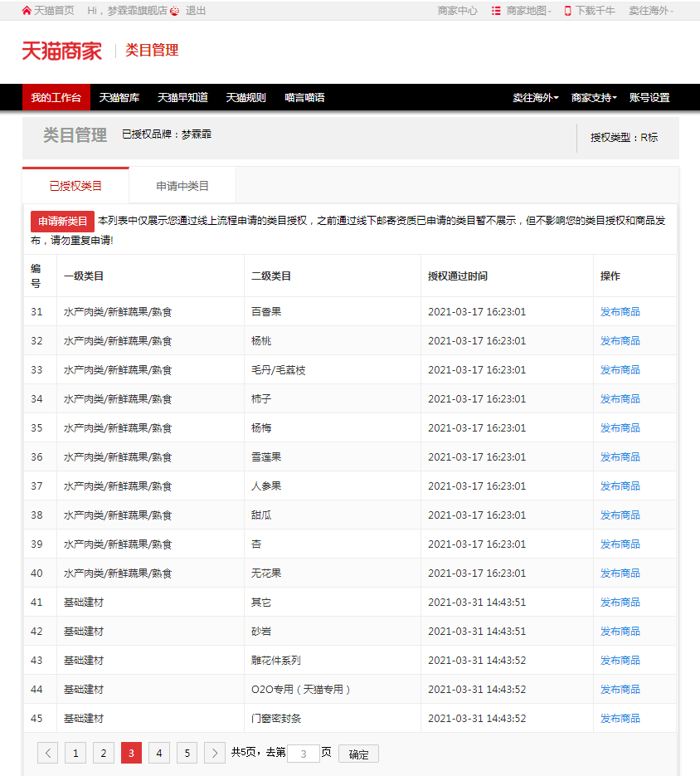Image resolution: width=700 pixels, height=776 pixels.
Task: Click 发布商品 for row 41 其它
Action: [620, 603]
